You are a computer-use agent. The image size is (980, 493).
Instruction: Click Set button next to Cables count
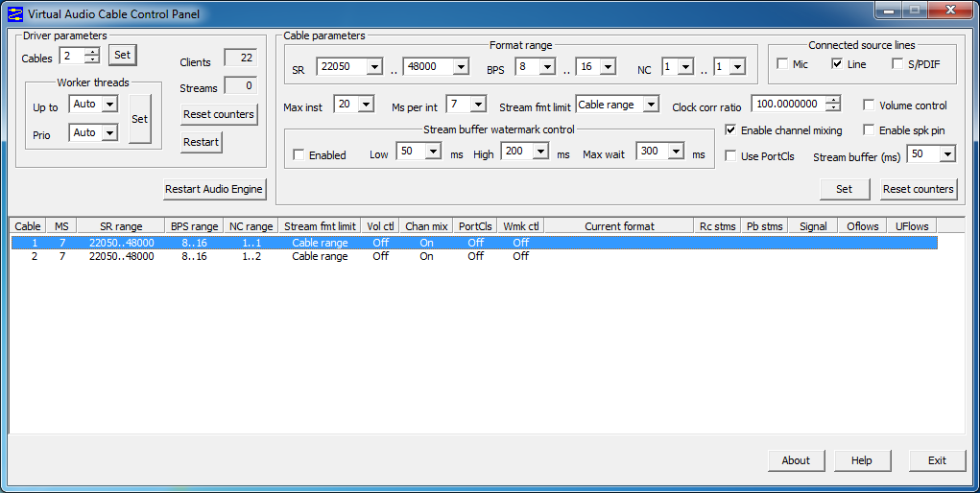point(123,55)
